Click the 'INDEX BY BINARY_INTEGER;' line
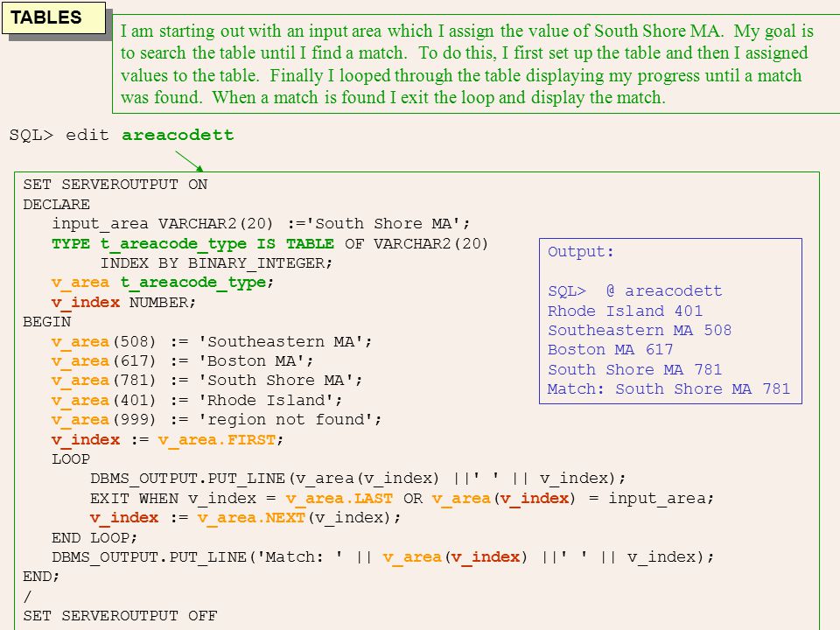Viewport: 840px width, 630px height. click(216, 263)
